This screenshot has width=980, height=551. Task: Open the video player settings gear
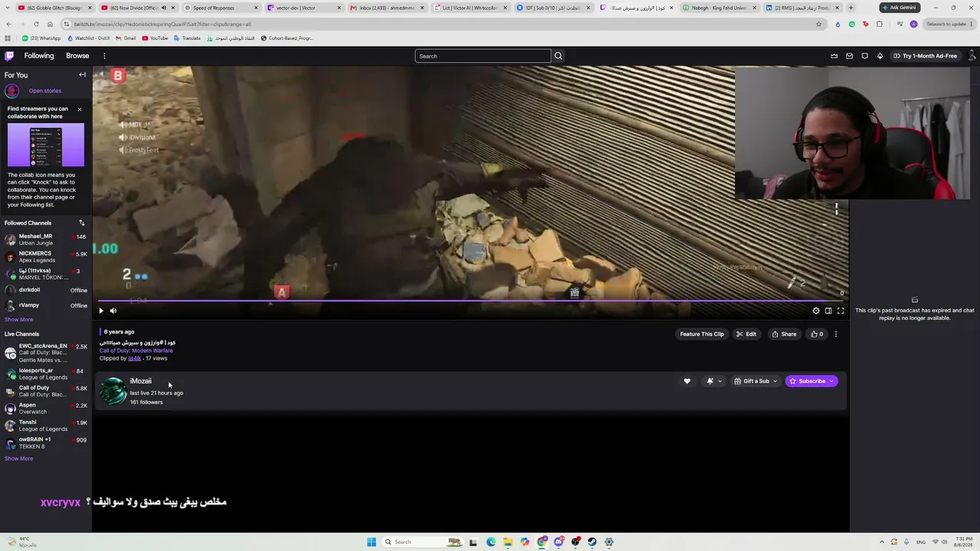(x=815, y=311)
